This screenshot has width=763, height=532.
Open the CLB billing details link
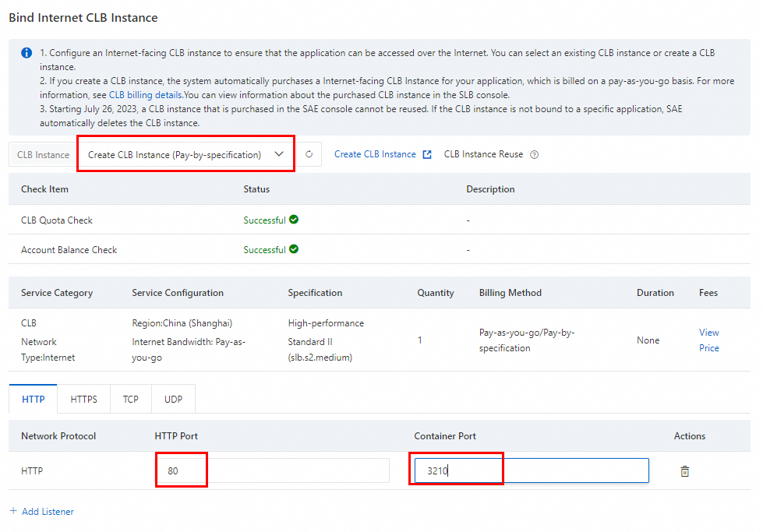tap(145, 95)
